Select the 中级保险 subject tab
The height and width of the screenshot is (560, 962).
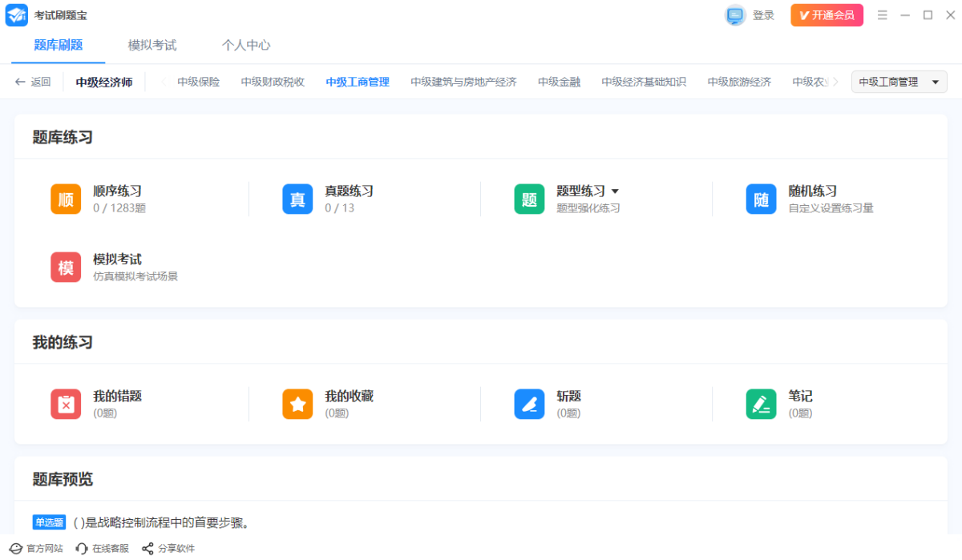pos(199,82)
